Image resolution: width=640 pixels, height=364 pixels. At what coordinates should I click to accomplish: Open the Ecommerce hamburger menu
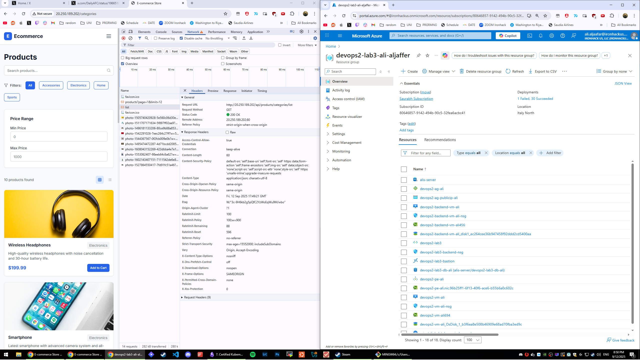(109, 36)
